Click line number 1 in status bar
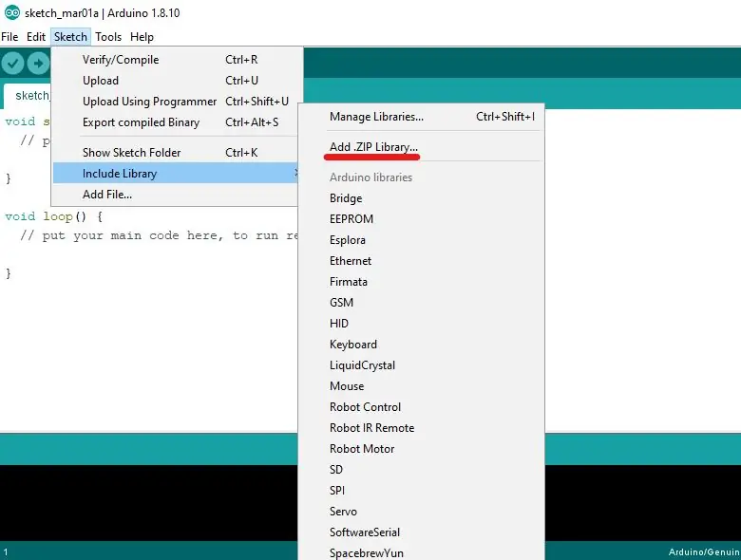Viewport: 741px width, 560px height. 6,552
